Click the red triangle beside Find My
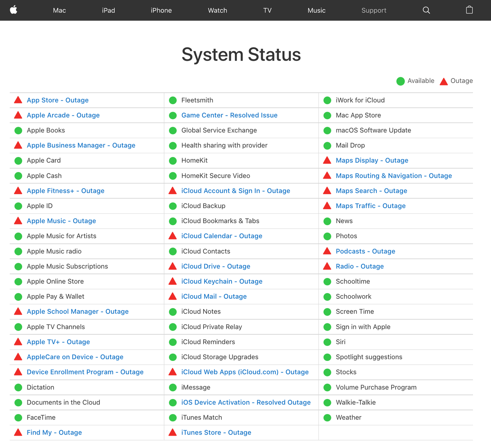This screenshot has width=491, height=448. (18, 432)
